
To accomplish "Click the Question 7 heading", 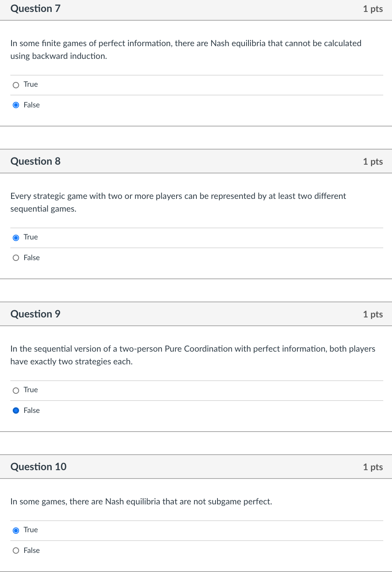I will (35, 9).
